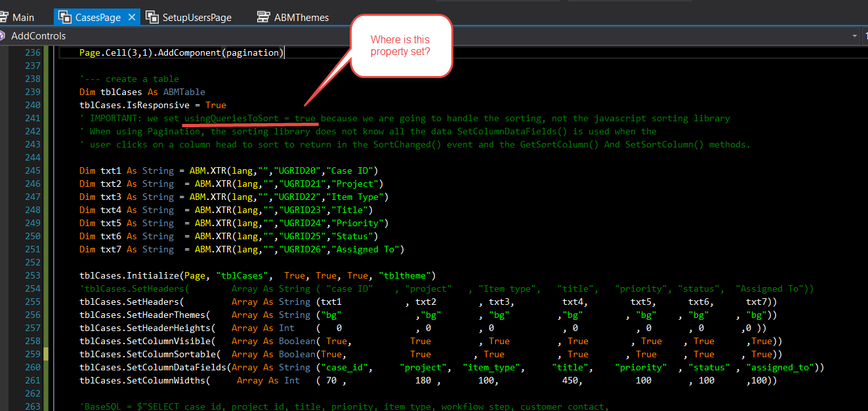868x411 pixels.
Task: Switch to the SetupUsersPage tab
Action: pos(197,18)
